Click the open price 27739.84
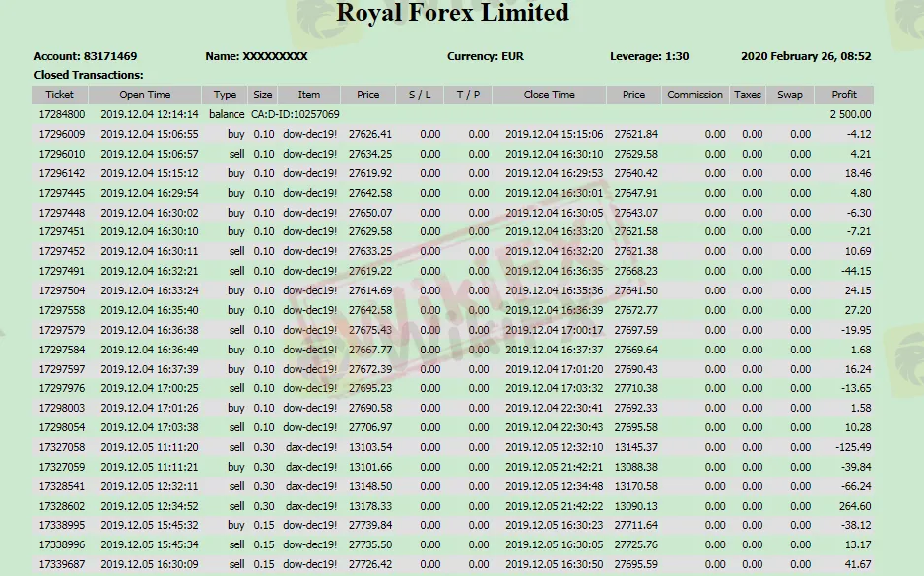924x576 pixels. click(370, 525)
